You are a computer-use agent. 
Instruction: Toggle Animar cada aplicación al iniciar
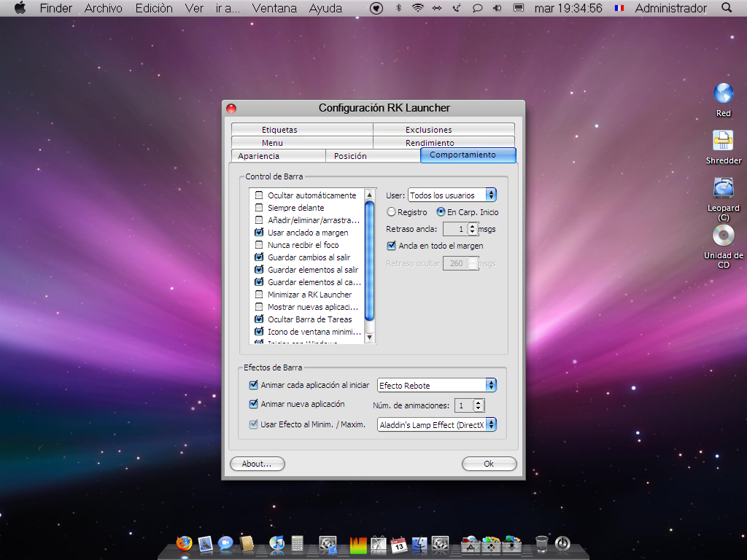tap(253, 385)
